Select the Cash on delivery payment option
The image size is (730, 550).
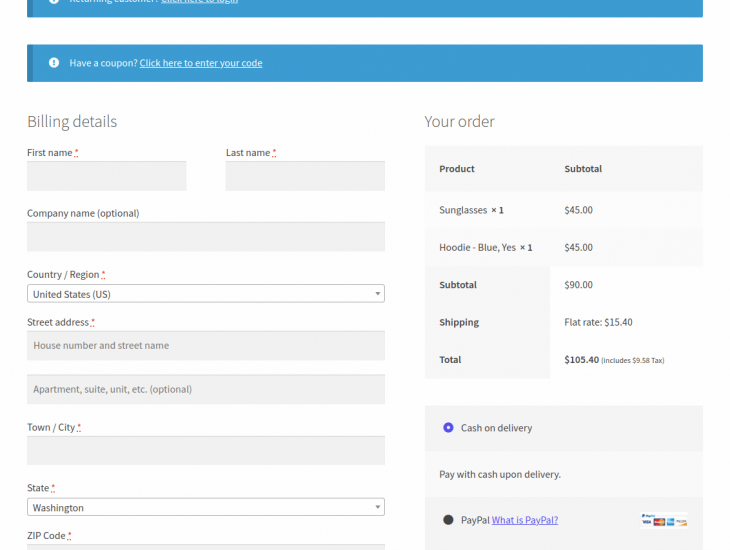448,428
